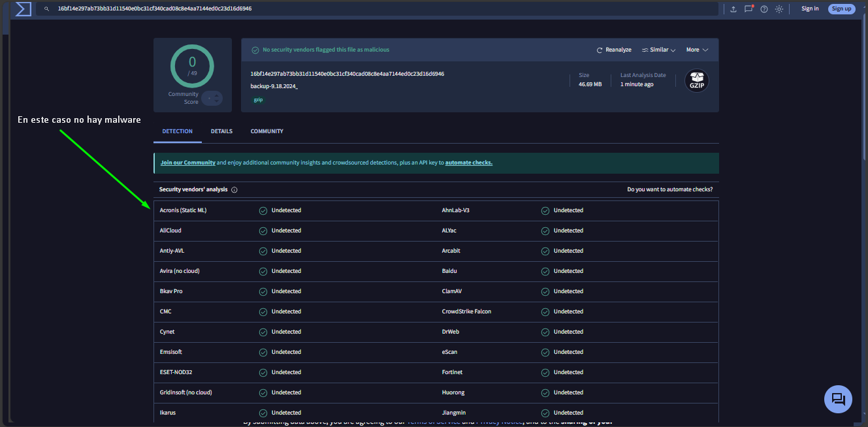
Task: Open the More options dropdown
Action: pyautogui.click(x=696, y=49)
